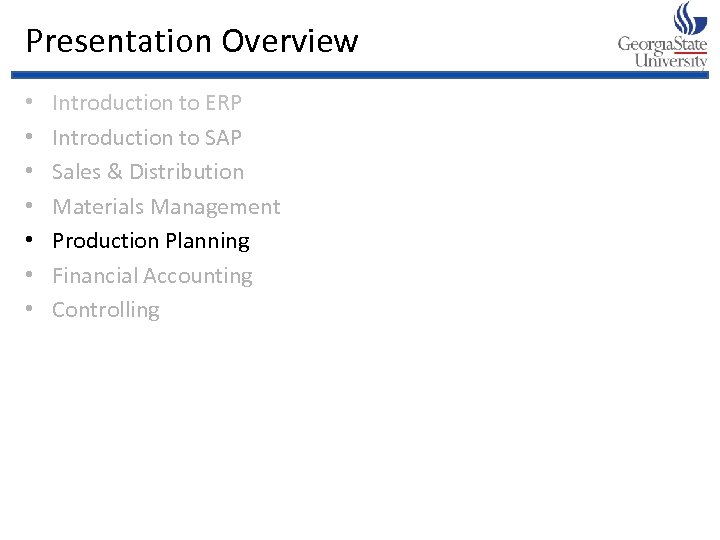Click the bullet dot before "Controlling"

pos(31,311)
